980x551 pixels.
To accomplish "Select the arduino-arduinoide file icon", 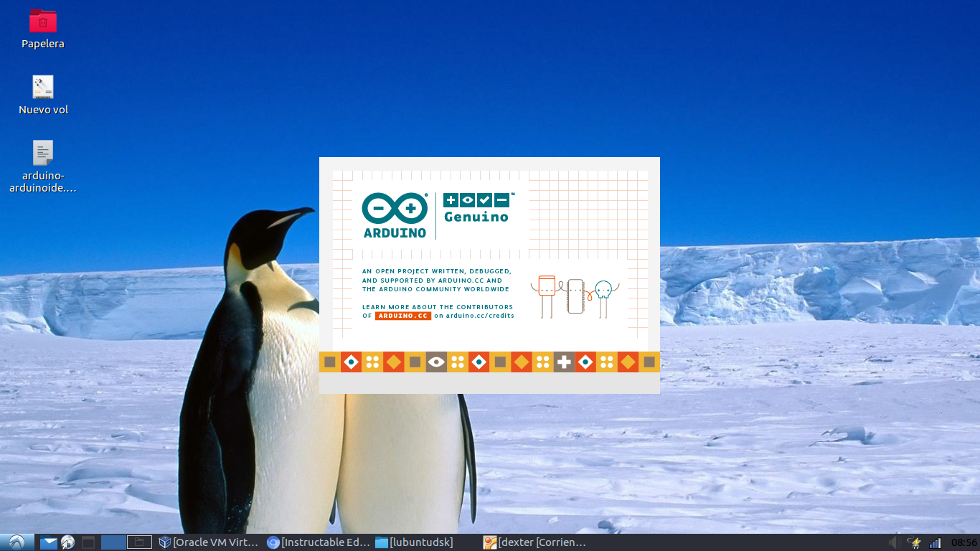I will tap(43, 166).
